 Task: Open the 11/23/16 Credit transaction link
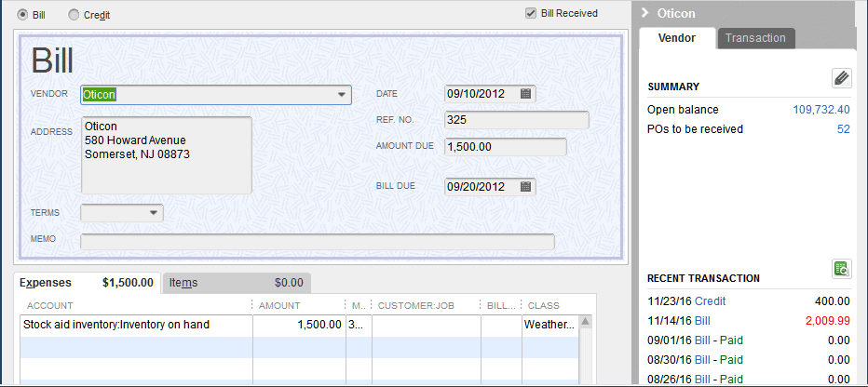(x=710, y=301)
